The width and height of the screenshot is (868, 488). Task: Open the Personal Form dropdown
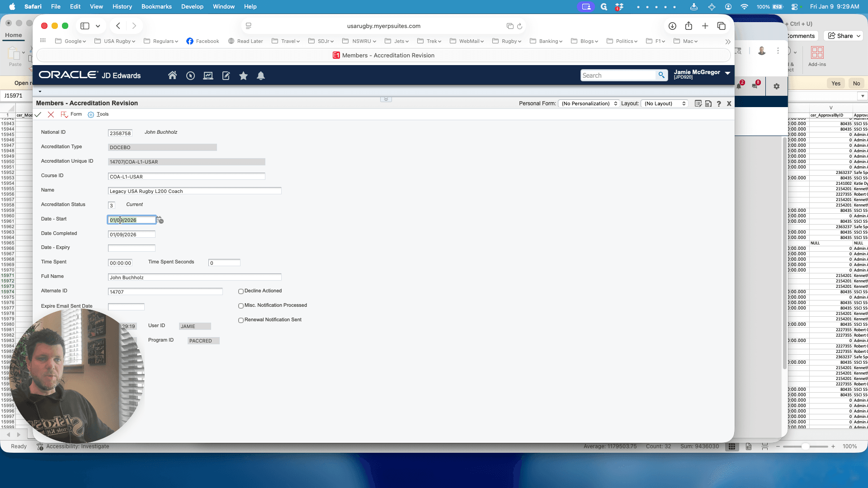[589, 103]
